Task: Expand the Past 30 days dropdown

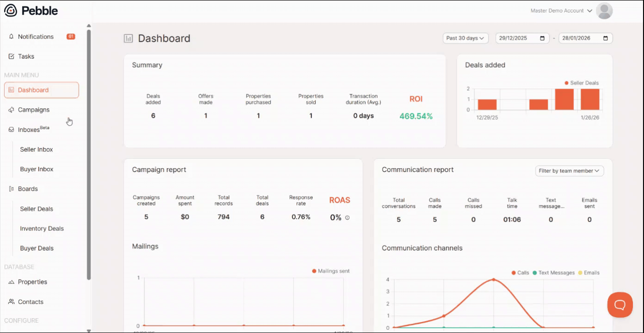Action: (465, 38)
